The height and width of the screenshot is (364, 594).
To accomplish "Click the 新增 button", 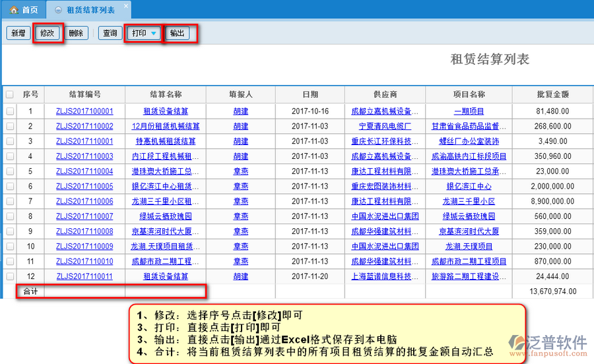I will tap(18, 33).
